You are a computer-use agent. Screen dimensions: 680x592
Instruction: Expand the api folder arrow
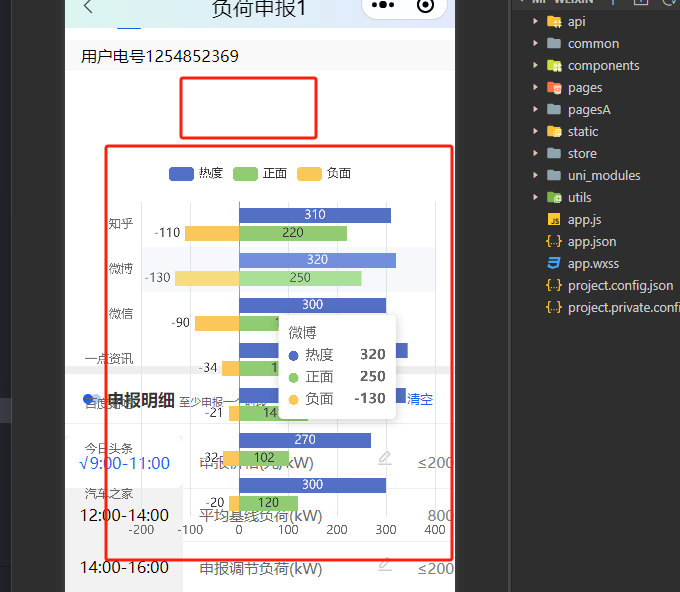[x=535, y=21]
